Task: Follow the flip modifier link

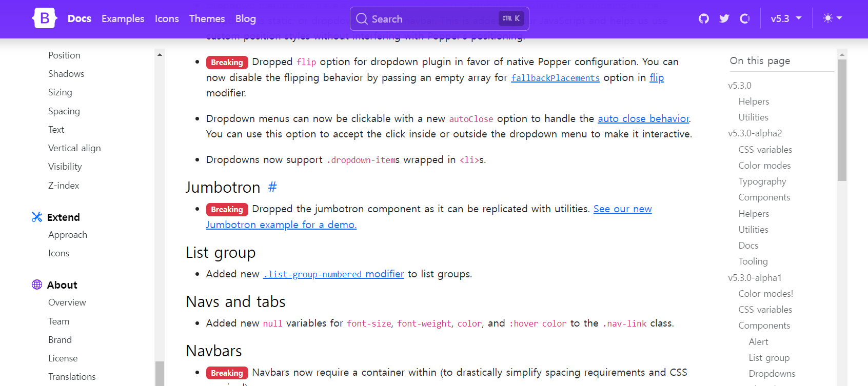Action: point(657,77)
